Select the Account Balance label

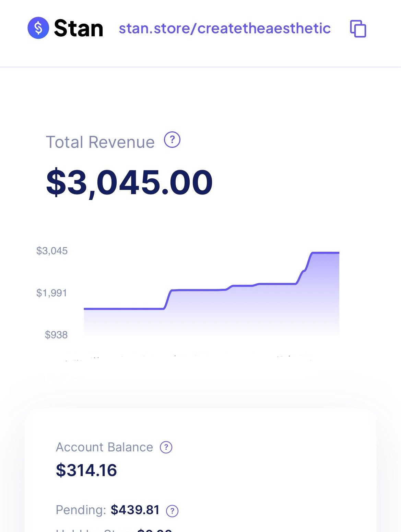(104, 447)
